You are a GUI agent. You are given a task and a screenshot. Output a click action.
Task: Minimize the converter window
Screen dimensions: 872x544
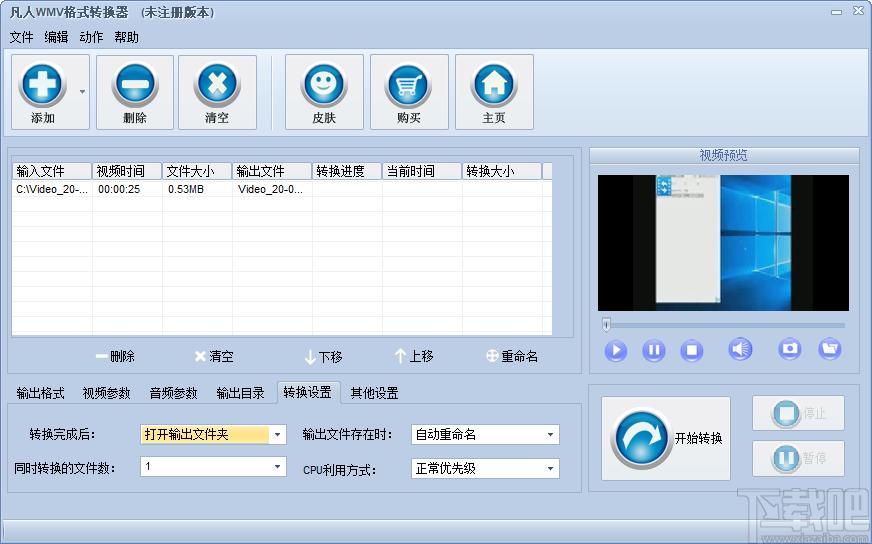836,12
